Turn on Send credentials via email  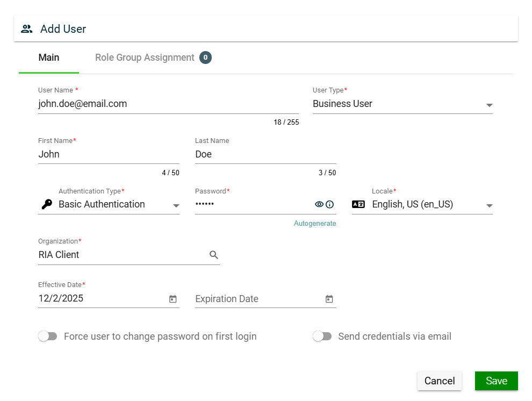pos(322,336)
